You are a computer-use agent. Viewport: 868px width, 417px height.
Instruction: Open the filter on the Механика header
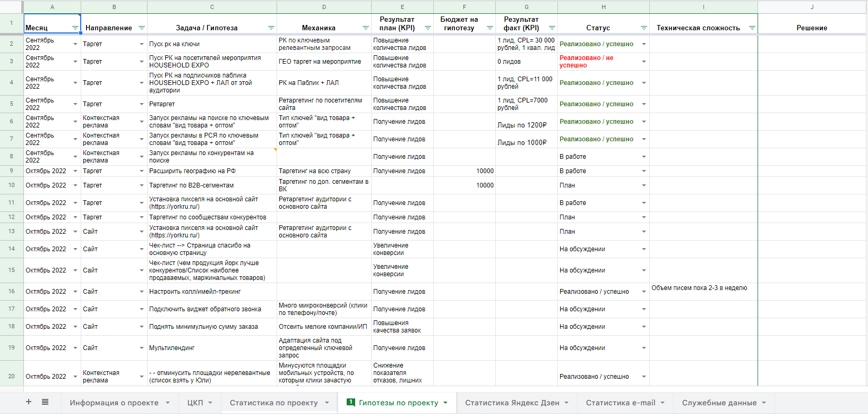(x=366, y=28)
